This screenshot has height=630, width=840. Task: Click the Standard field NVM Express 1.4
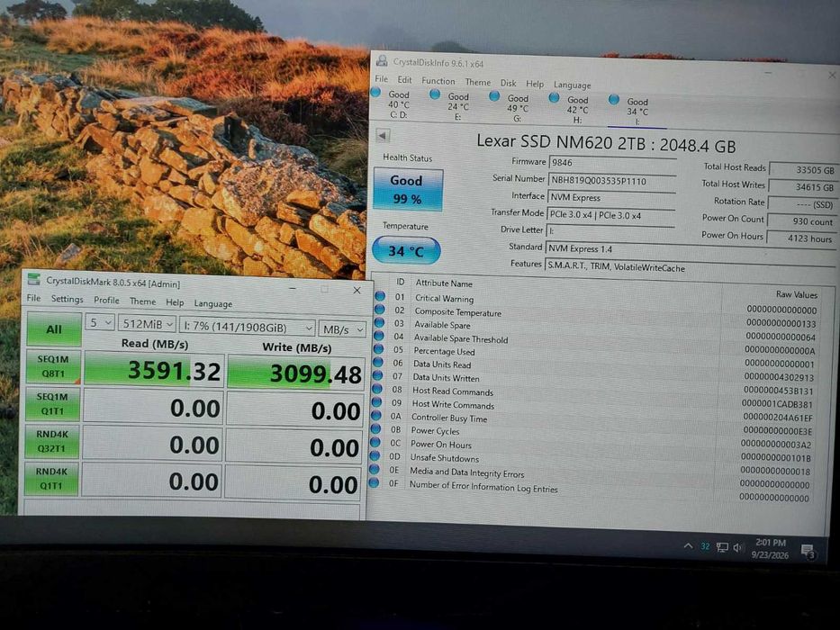(x=691, y=250)
